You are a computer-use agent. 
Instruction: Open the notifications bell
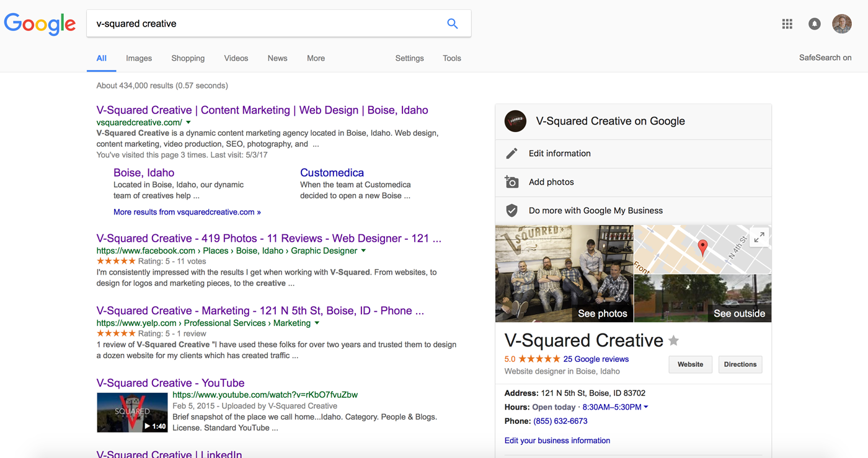tap(815, 24)
